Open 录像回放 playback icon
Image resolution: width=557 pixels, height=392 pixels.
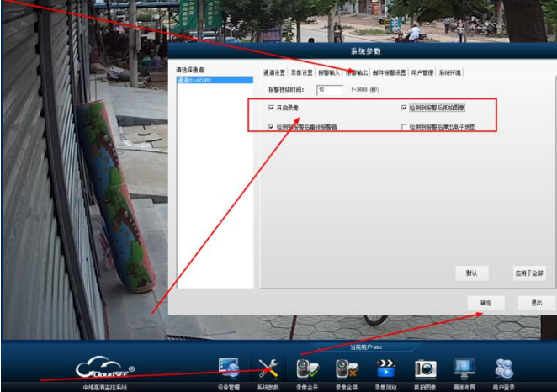pyautogui.click(x=386, y=368)
